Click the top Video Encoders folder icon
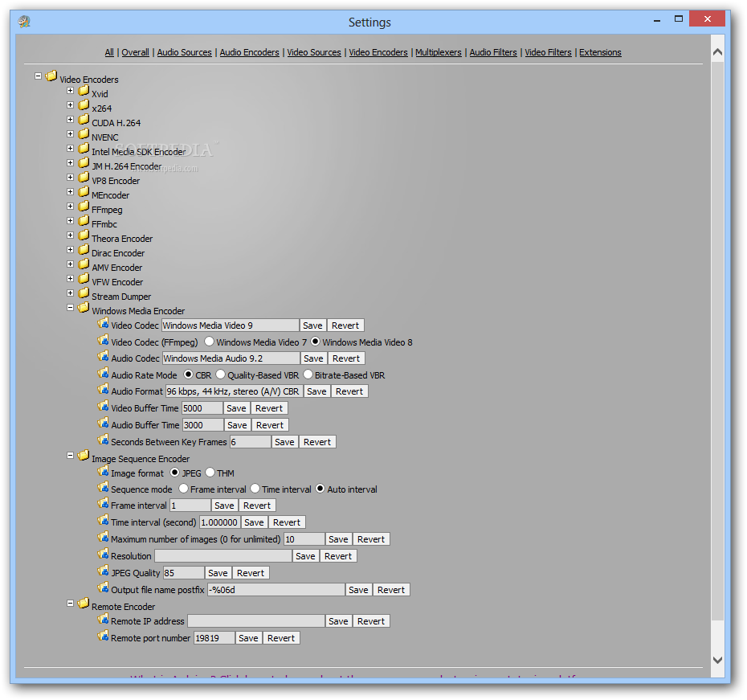The height and width of the screenshot is (700, 747). [x=51, y=76]
